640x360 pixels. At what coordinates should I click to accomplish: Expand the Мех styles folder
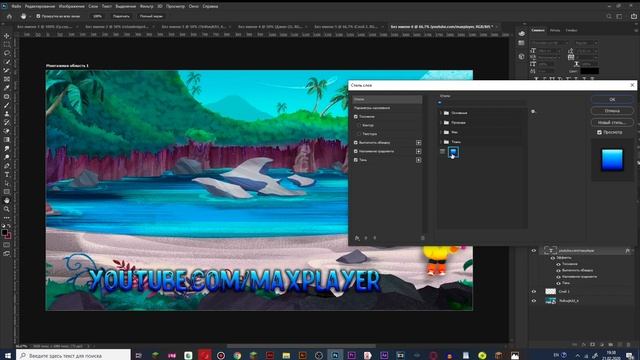[x=441, y=132]
